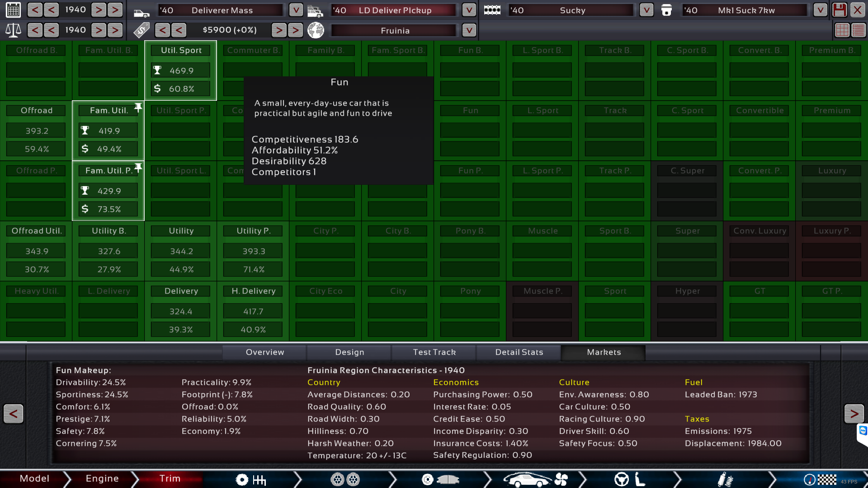868x488 pixels.
Task: Increase the $5900 price by a small step
Action: (279, 30)
